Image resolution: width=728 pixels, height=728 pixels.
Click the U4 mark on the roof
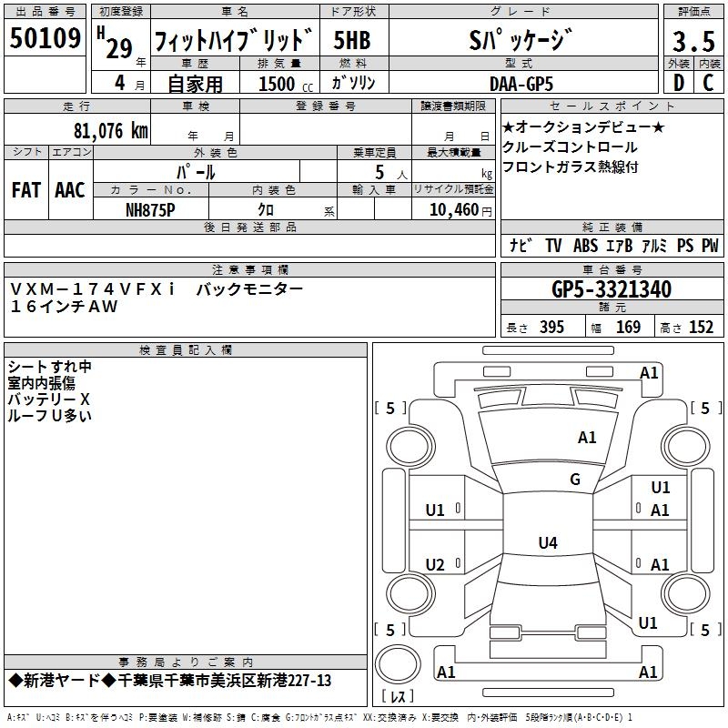click(548, 542)
